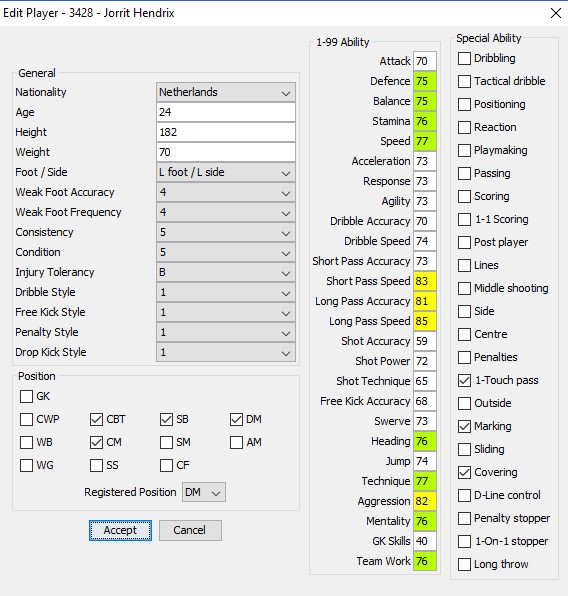The height and width of the screenshot is (596, 568).
Task: Uncheck the CM position checkbox
Action: (97, 442)
